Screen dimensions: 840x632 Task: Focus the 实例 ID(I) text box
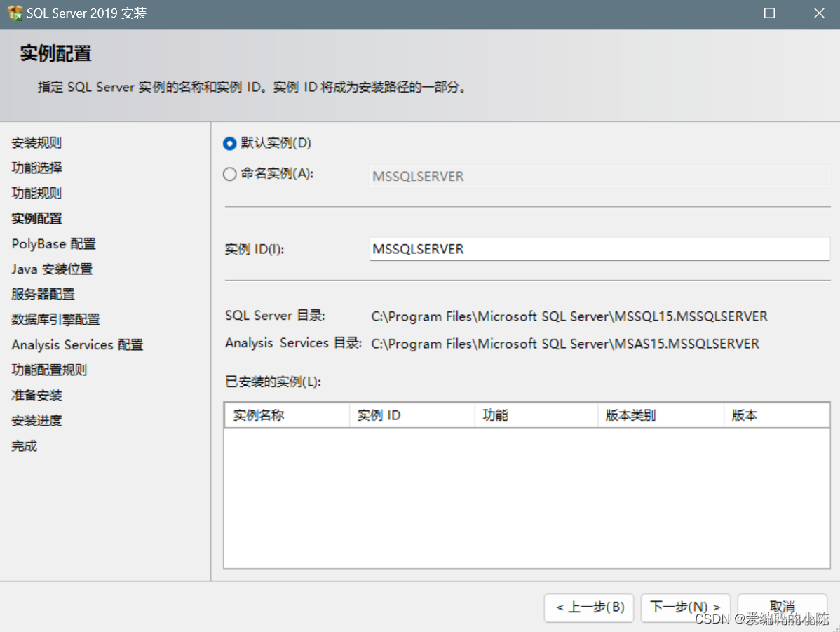(599, 249)
